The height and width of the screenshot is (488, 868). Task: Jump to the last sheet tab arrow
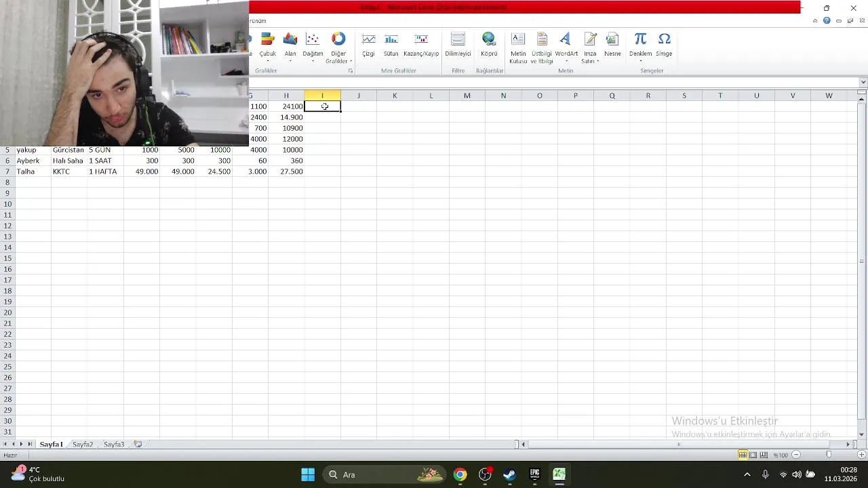tap(29, 445)
